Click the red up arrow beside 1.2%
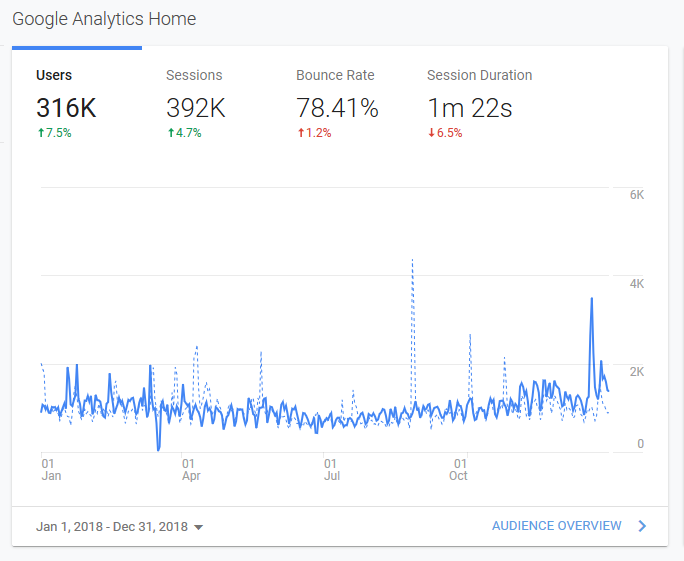 [x=300, y=133]
